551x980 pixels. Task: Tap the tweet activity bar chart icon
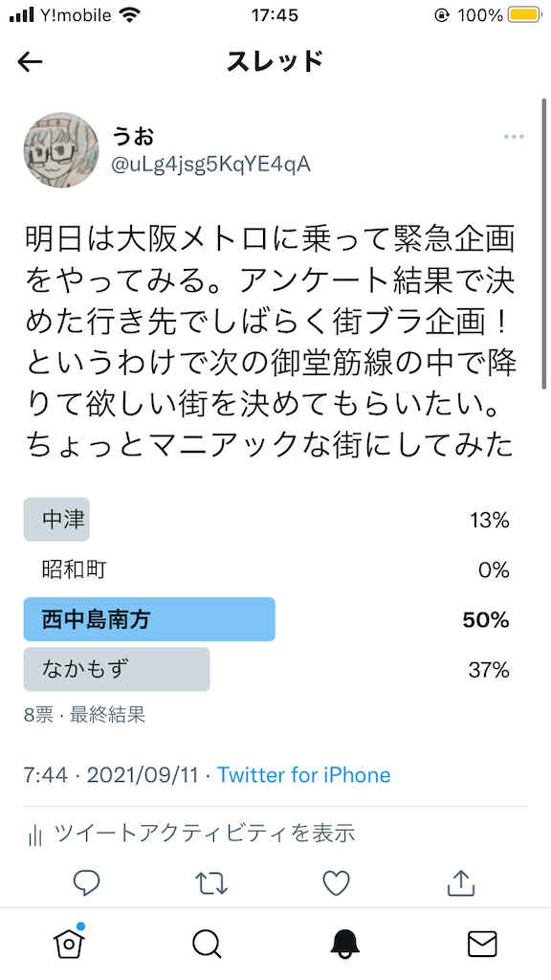(x=35, y=835)
